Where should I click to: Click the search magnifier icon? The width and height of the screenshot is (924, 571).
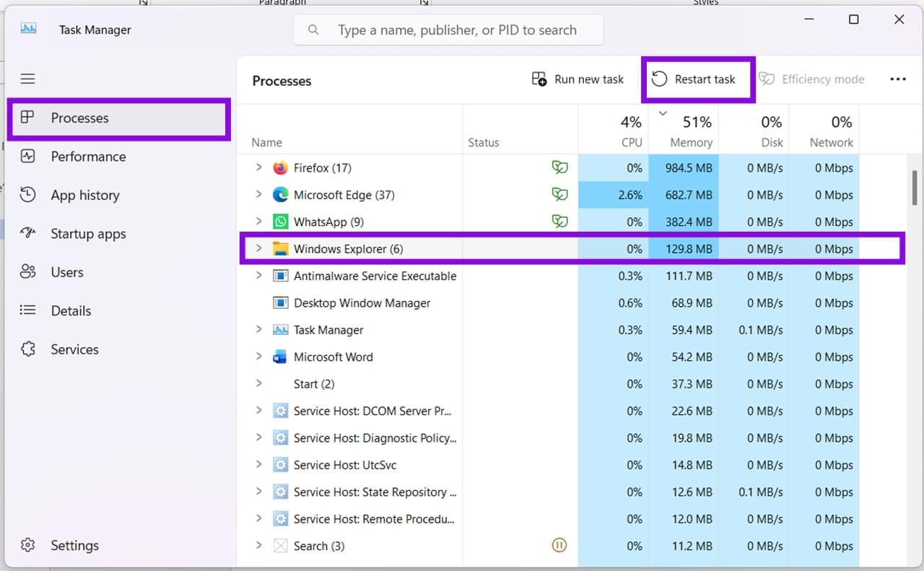click(313, 30)
